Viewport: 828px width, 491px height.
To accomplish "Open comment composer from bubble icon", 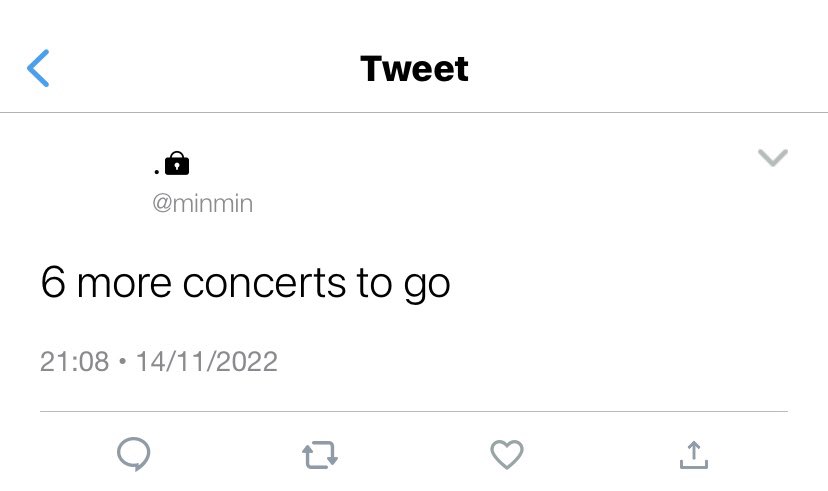I will coord(134,454).
